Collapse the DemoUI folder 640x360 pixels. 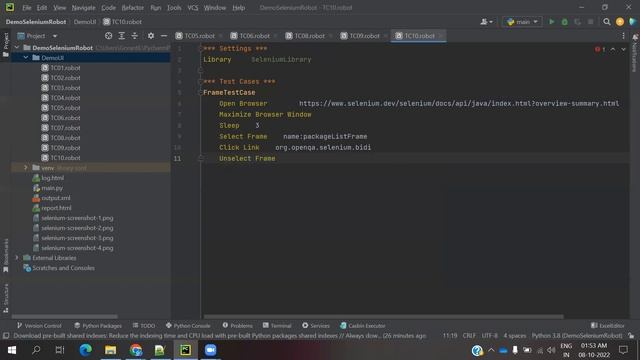pyautogui.click(x=26, y=58)
